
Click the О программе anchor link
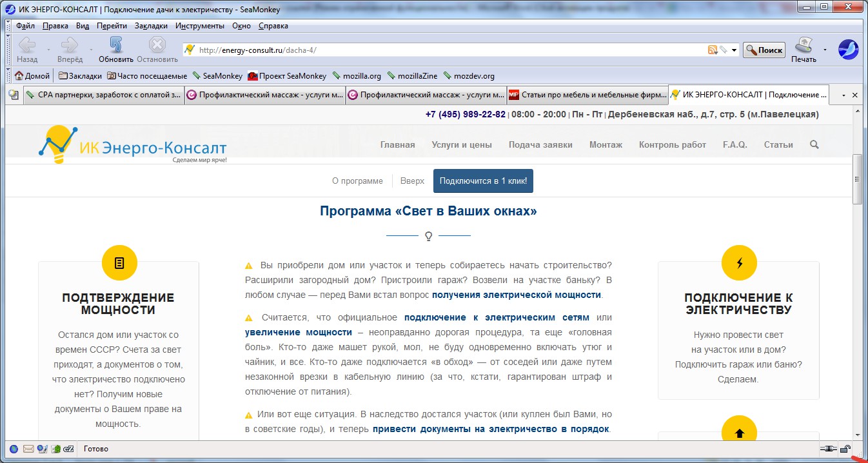coord(357,181)
